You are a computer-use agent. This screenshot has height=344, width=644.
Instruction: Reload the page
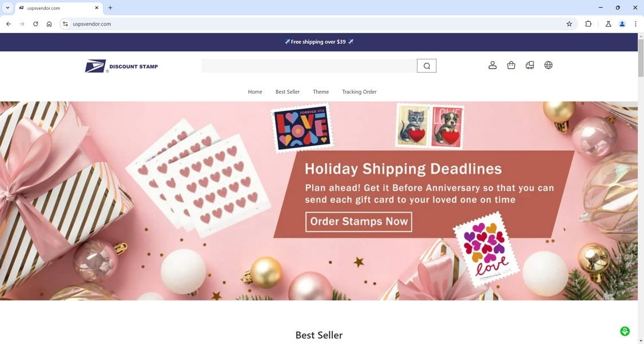tap(35, 24)
